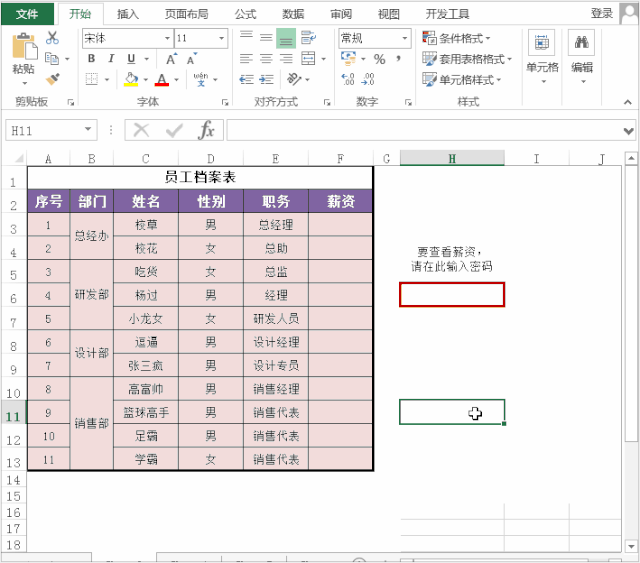Viewport: 640px width, 563px height.
Task: Switch to 审阅 review tab
Action: 341,14
